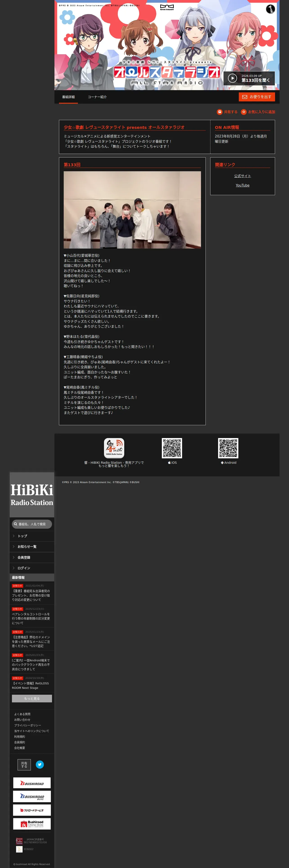Click the ON AIR情報 heading

(x=227, y=127)
